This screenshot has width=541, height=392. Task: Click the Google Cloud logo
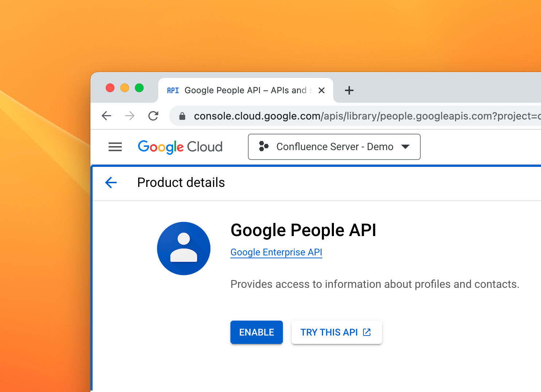point(180,147)
